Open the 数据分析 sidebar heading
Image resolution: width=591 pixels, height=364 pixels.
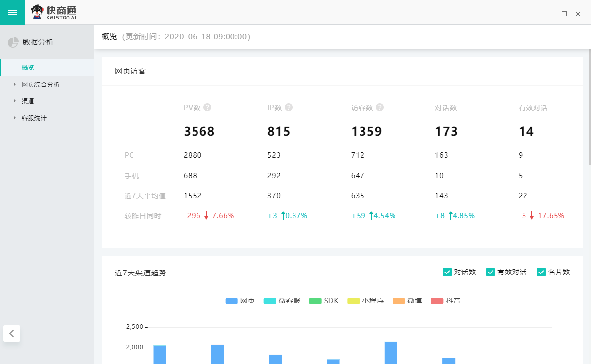38,42
